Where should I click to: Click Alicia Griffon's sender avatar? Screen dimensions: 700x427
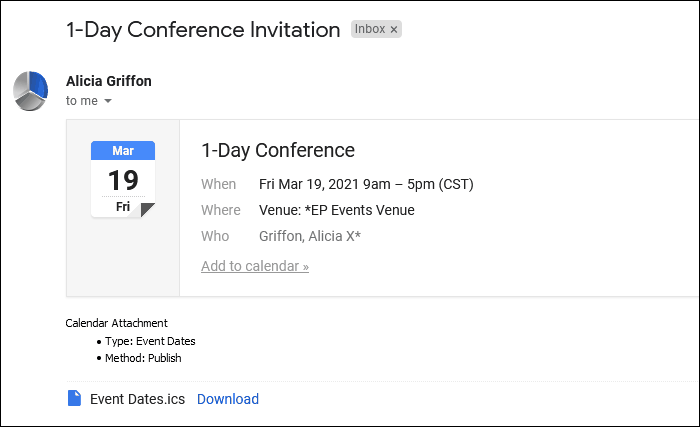30,91
